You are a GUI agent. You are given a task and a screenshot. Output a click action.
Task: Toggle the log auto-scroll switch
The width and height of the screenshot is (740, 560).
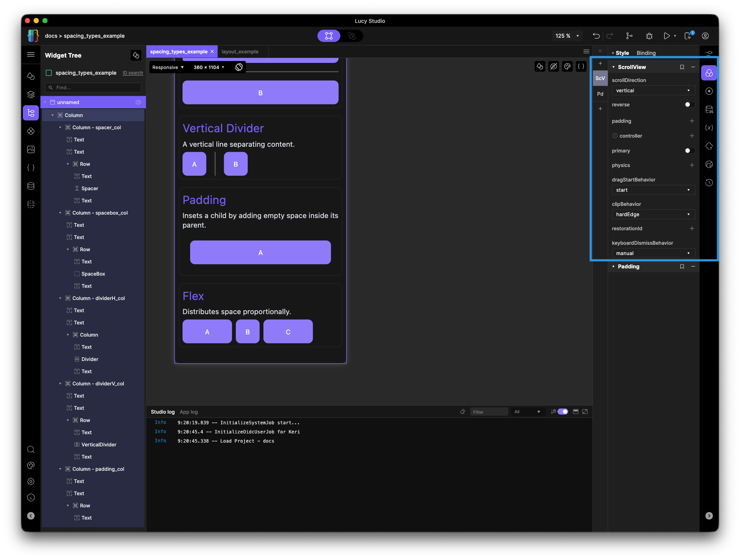click(x=563, y=412)
